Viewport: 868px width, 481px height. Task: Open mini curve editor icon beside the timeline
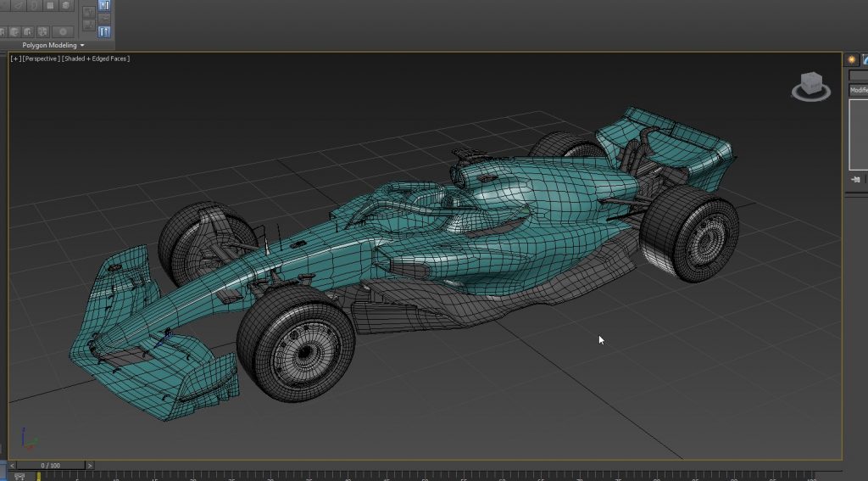pos(19,476)
